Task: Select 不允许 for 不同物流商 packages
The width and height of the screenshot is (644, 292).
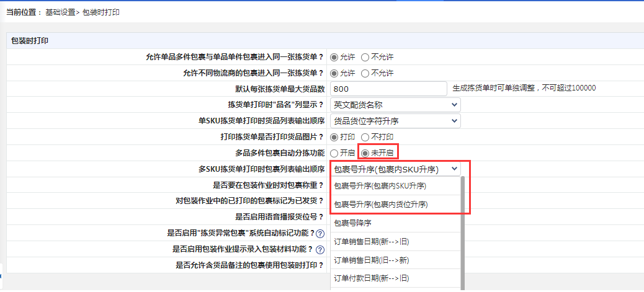Action: (x=365, y=73)
